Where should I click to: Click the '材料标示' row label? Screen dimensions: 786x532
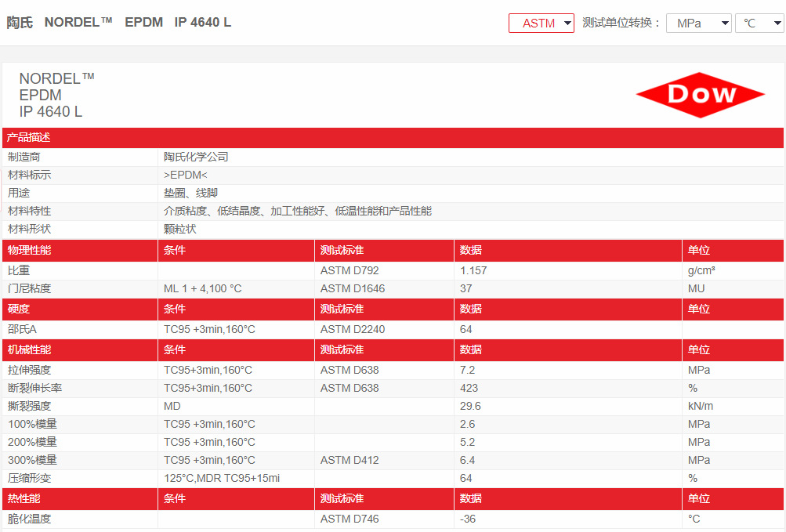coord(30,175)
